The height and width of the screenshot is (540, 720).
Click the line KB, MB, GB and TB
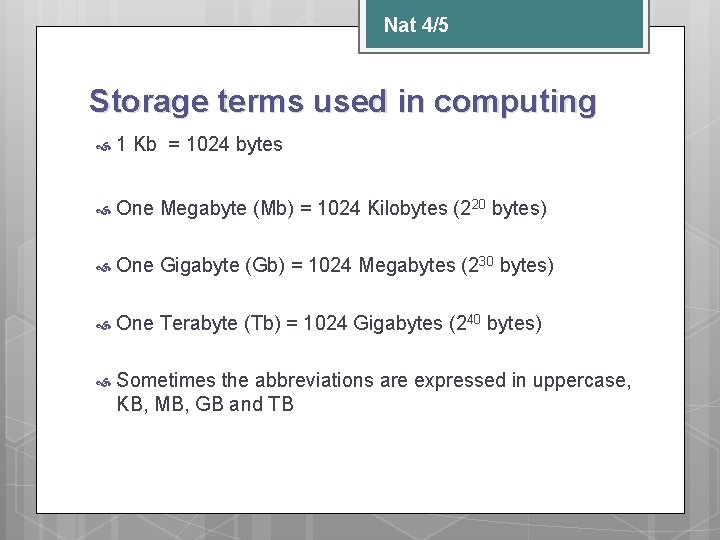[205, 405]
